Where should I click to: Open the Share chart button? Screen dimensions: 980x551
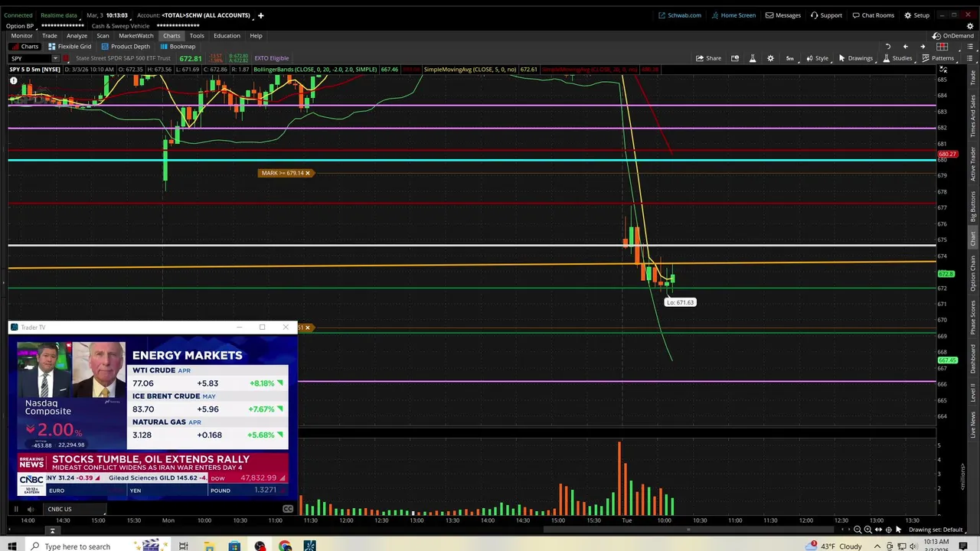pyautogui.click(x=708, y=58)
